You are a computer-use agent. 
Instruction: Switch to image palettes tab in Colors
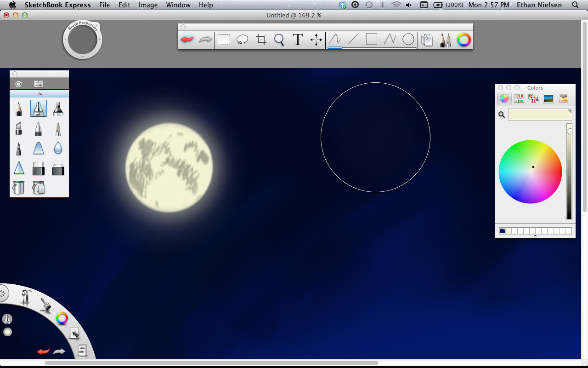548,98
